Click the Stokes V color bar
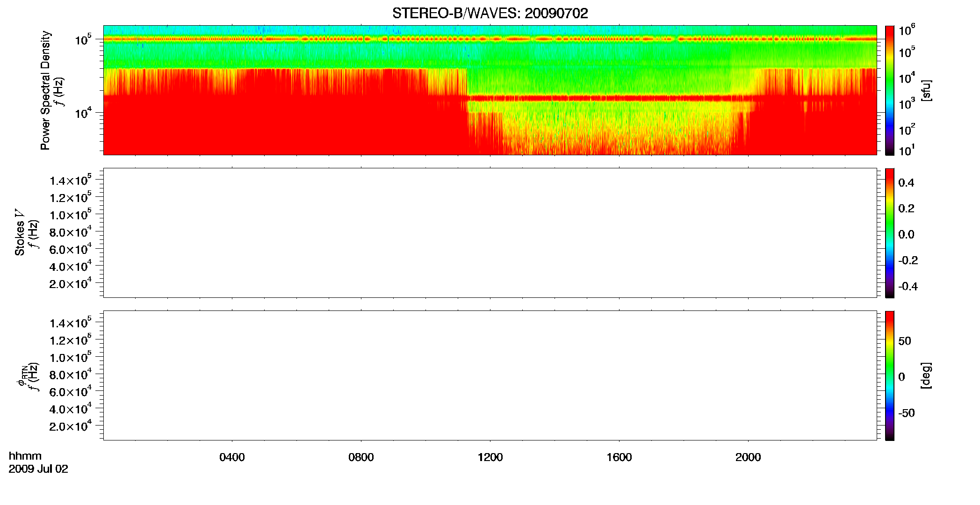980x505 pixels. coord(890,233)
